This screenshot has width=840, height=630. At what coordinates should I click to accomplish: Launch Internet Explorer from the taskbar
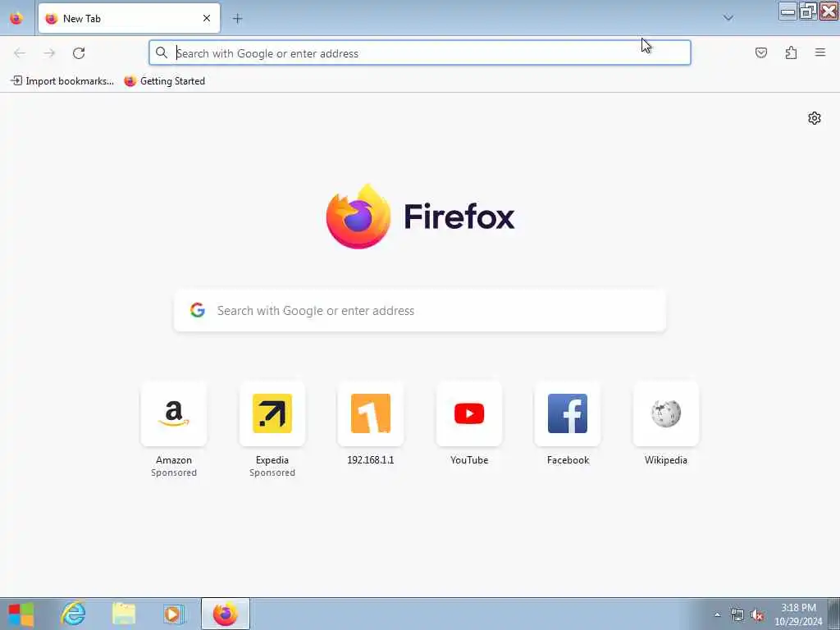[x=73, y=614]
